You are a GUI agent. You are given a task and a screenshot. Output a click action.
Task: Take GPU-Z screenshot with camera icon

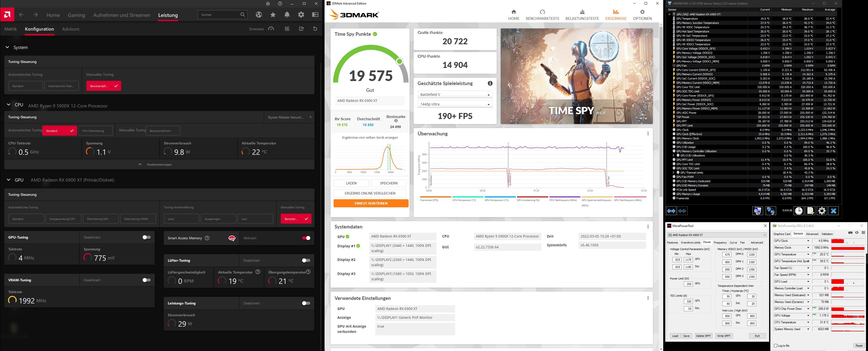pos(850,233)
